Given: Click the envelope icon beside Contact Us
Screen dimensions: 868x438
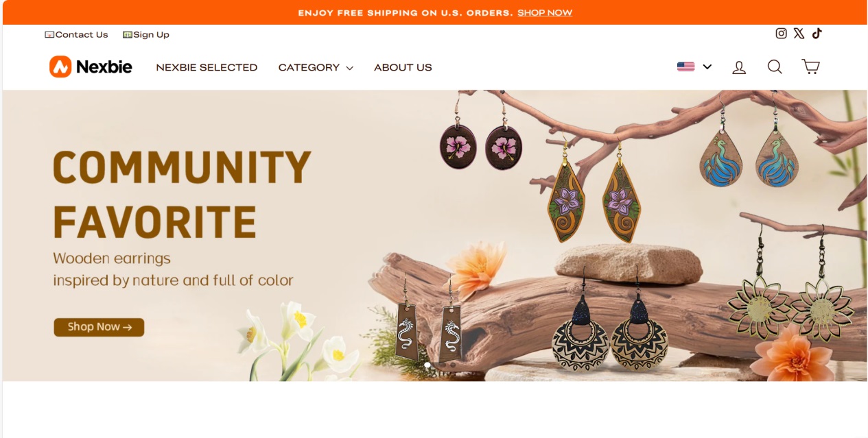Looking at the screenshot, I should (49, 35).
